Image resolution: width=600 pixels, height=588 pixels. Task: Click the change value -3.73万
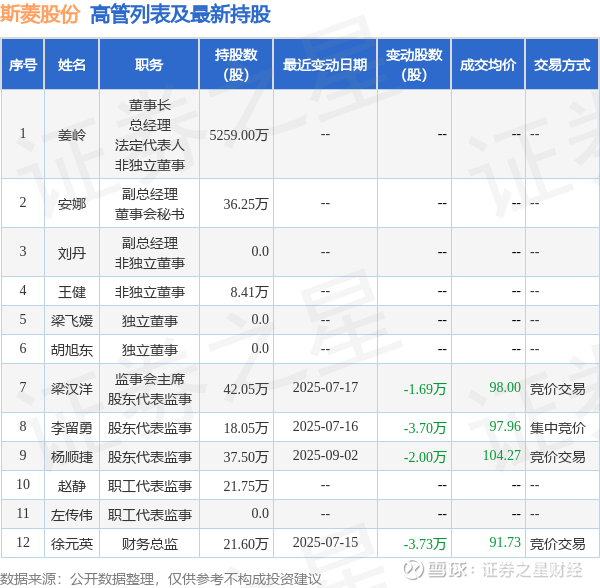point(425,544)
